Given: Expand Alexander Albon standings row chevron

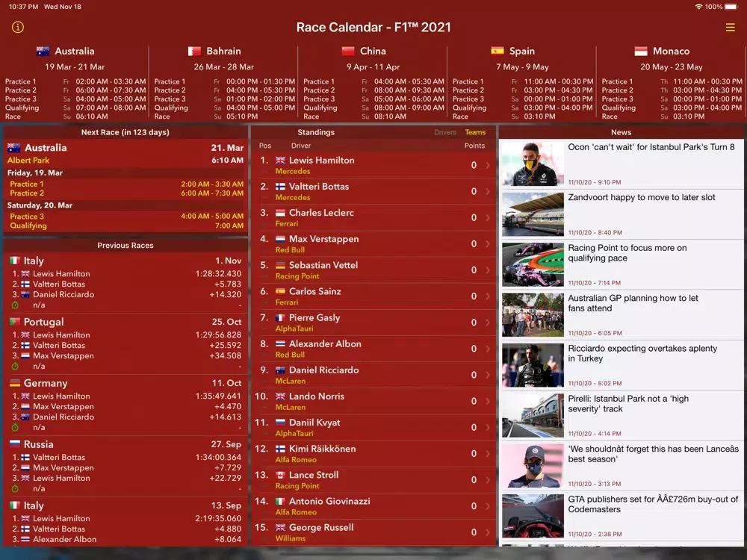Looking at the screenshot, I should 488,349.
